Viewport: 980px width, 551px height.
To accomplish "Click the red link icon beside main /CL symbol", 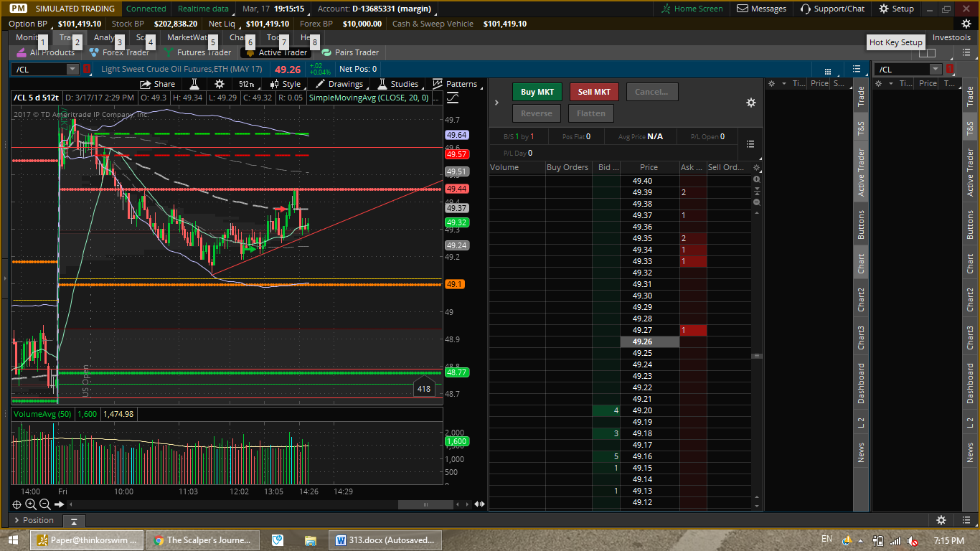I will [87, 69].
